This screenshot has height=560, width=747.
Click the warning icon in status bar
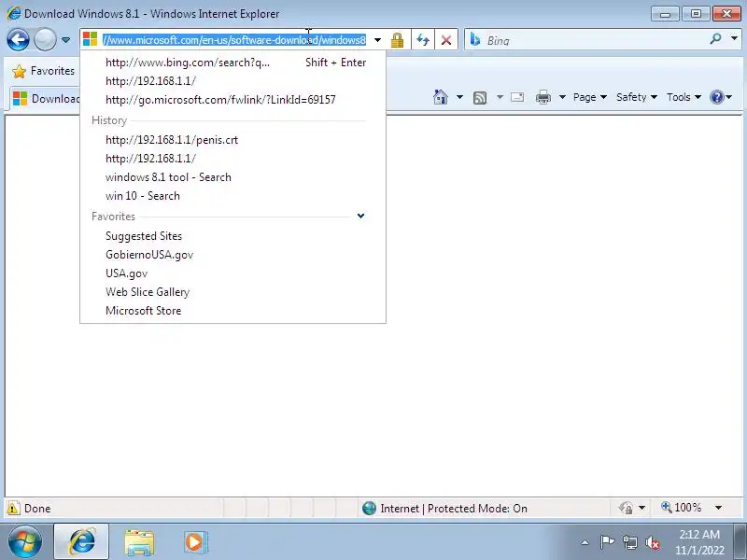13,508
